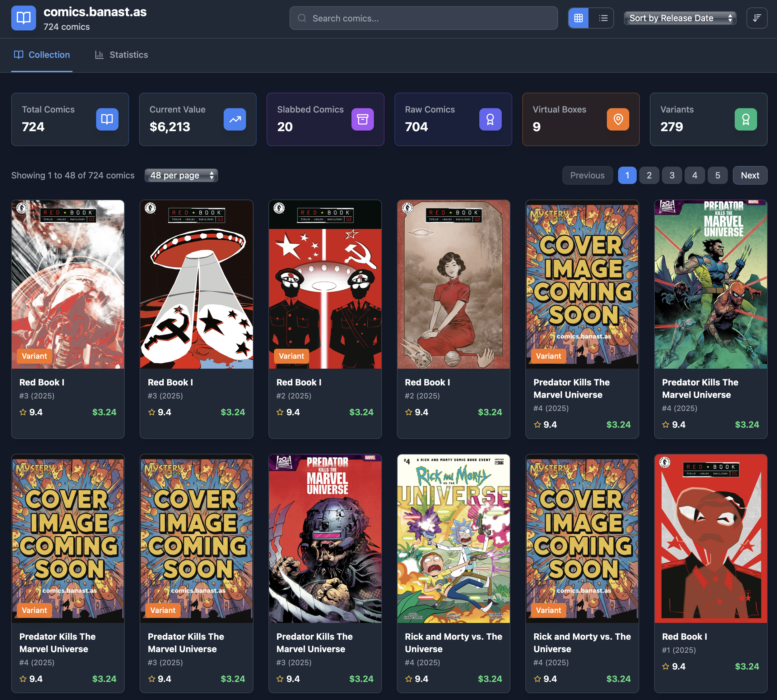Click the Total Comics book icon

107,119
